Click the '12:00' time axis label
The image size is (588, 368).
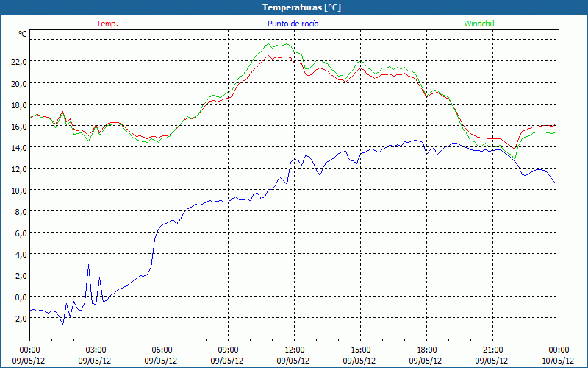coord(295,350)
